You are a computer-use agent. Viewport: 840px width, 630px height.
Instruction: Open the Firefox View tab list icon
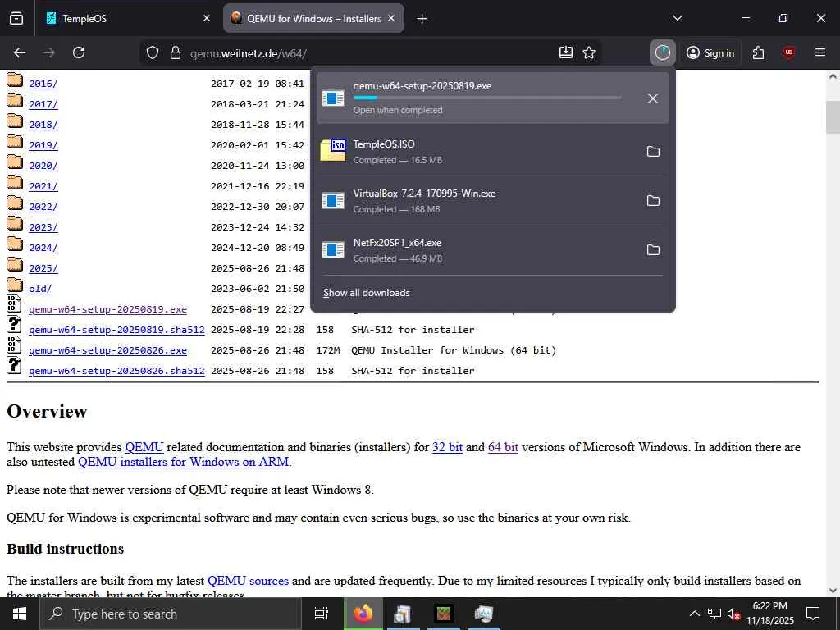click(16, 18)
